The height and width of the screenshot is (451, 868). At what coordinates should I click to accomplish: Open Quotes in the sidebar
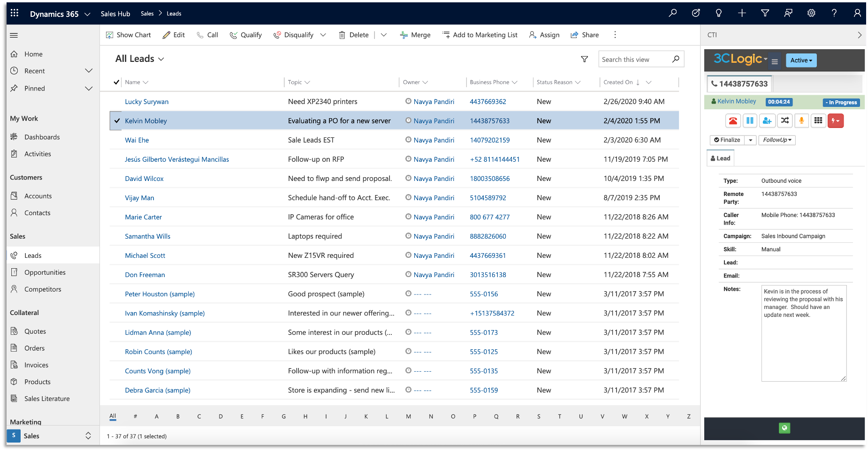coord(35,331)
